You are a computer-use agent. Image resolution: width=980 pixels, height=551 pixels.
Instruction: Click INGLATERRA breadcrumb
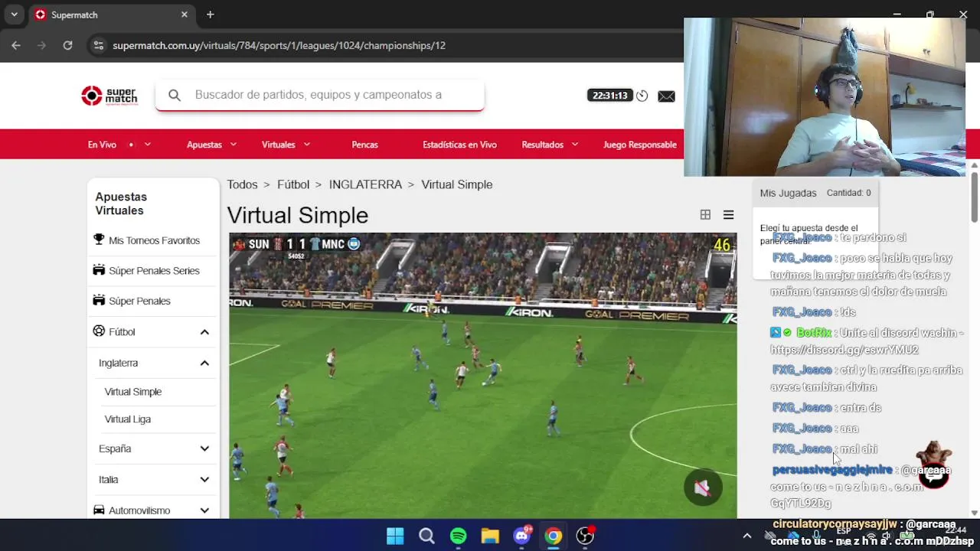tap(365, 184)
